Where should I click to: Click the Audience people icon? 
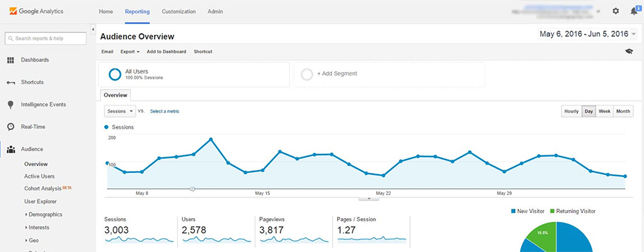pos(11,150)
